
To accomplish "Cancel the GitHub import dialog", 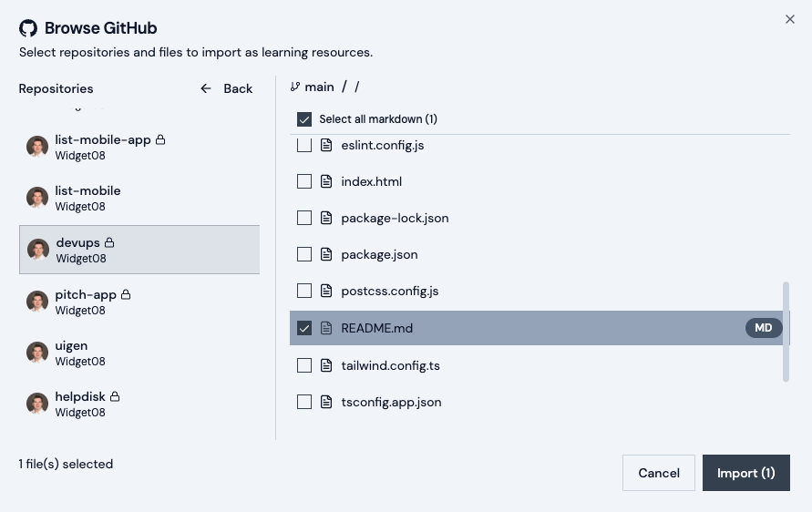I will (x=658, y=473).
